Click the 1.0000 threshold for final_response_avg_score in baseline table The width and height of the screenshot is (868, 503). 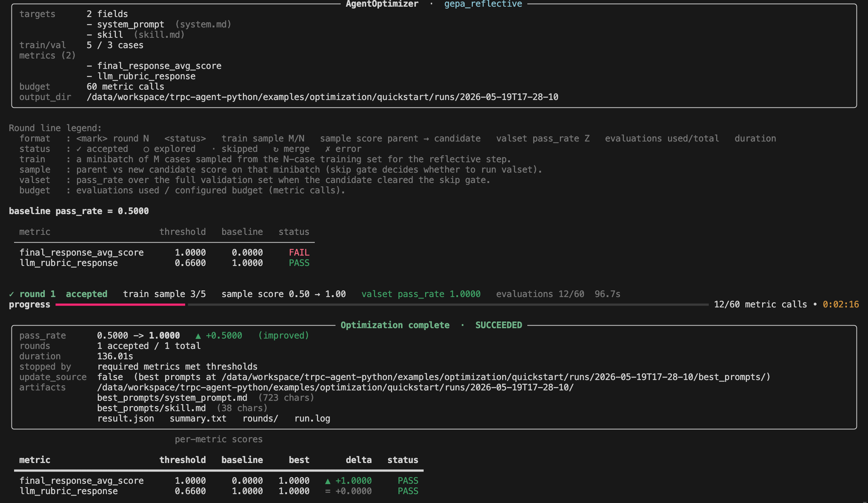click(x=190, y=253)
